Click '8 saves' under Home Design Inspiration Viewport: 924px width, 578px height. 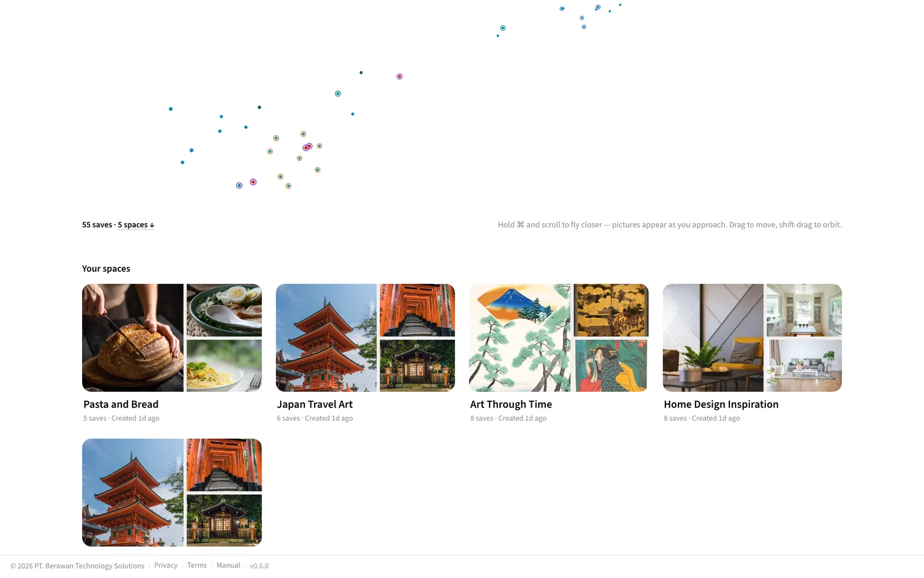(675, 418)
